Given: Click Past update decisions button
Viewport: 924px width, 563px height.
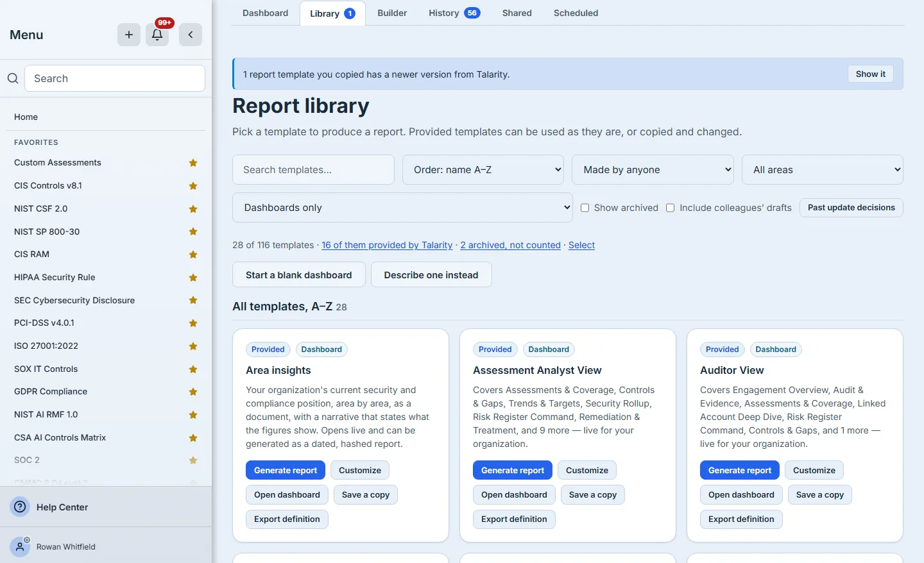Looking at the screenshot, I should [x=851, y=208].
